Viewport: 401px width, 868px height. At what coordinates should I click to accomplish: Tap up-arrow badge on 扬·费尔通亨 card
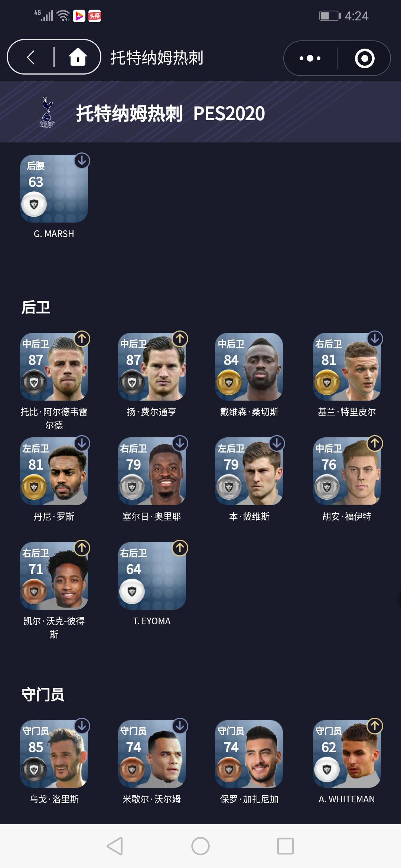(x=180, y=339)
